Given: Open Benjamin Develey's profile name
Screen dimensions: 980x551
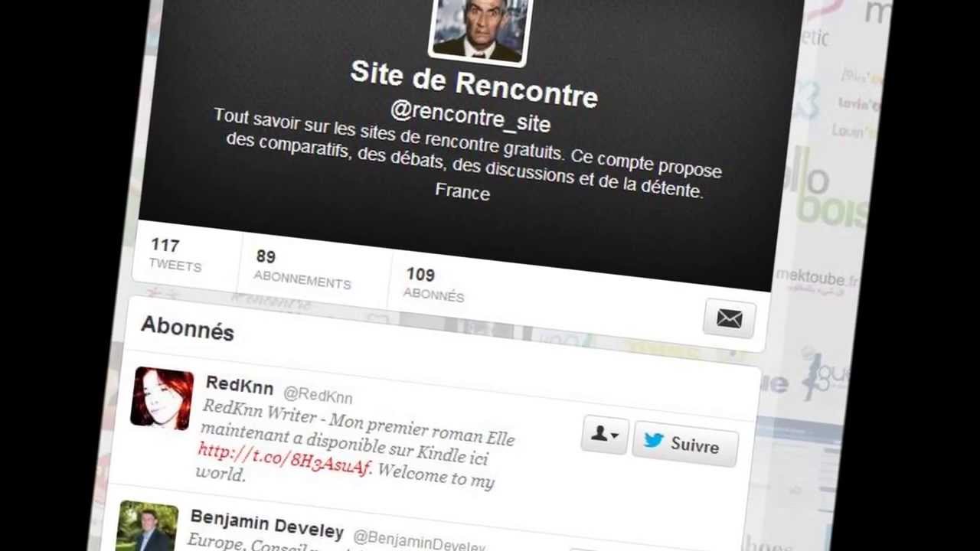Looking at the screenshot, I should coord(266,523).
